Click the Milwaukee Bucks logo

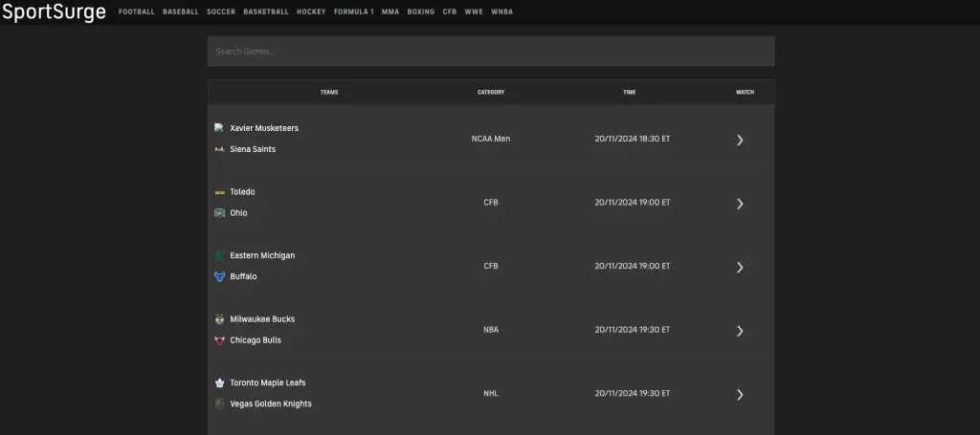pyautogui.click(x=219, y=319)
